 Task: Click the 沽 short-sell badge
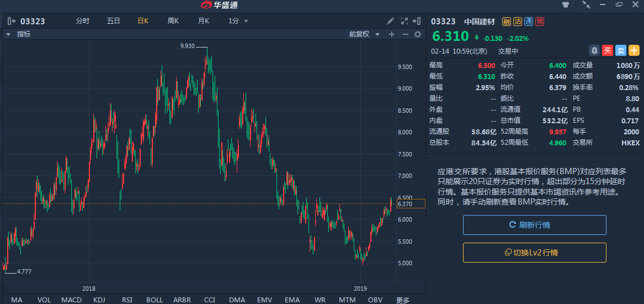coord(518,22)
